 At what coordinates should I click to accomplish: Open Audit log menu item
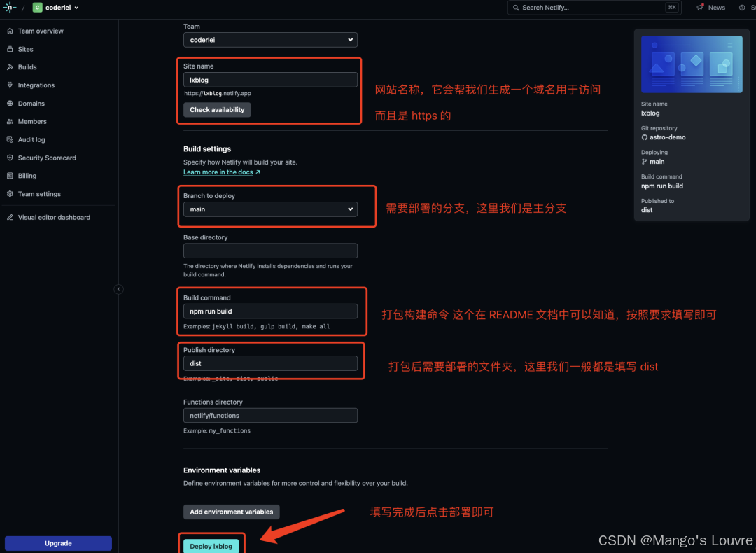pos(31,139)
